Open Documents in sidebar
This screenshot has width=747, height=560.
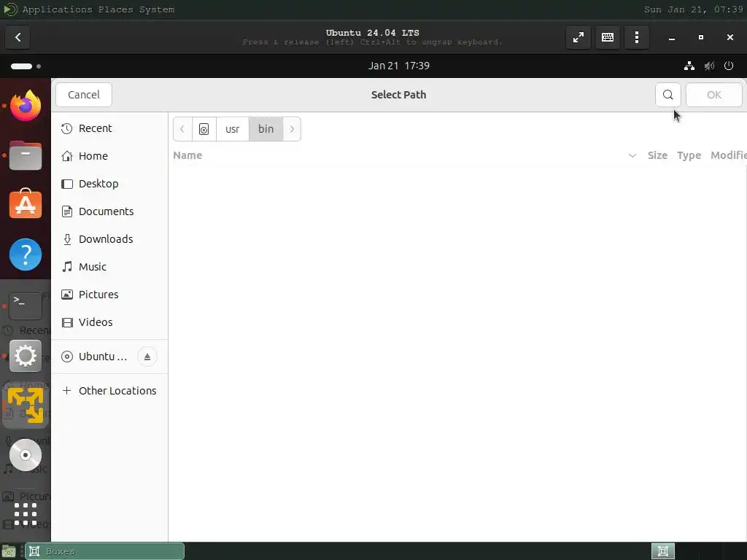pyautogui.click(x=109, y=211)
